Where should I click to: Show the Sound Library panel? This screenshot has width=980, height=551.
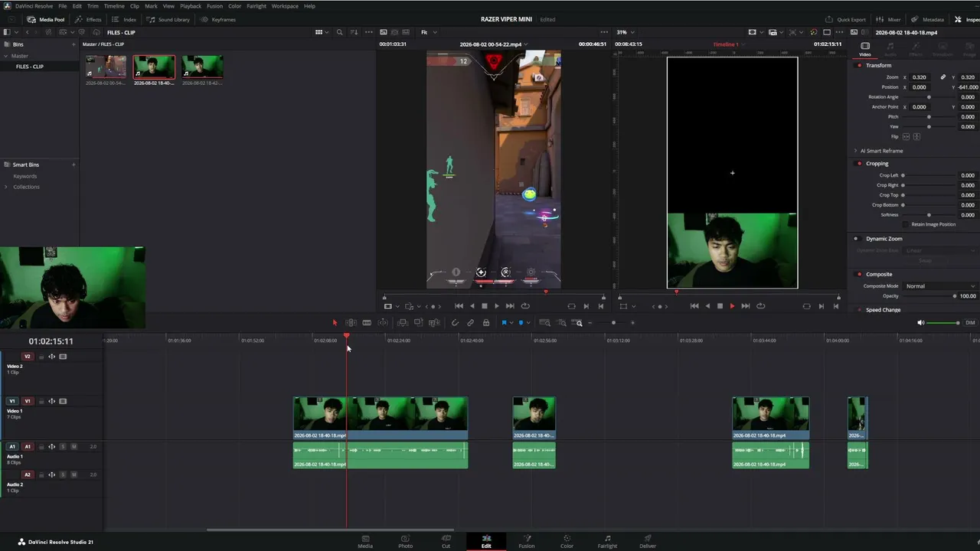tap(168, 19)
